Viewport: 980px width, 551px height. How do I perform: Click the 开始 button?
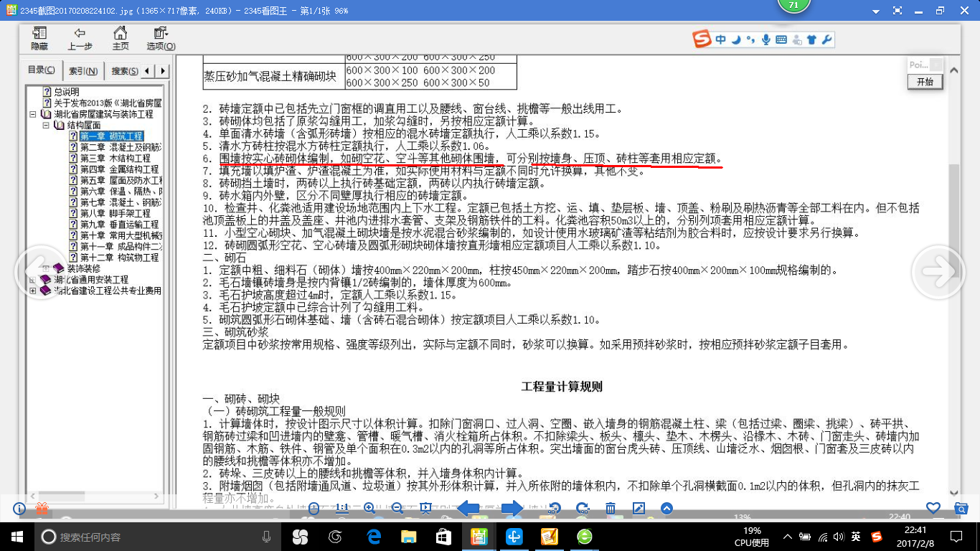point(925,82)
